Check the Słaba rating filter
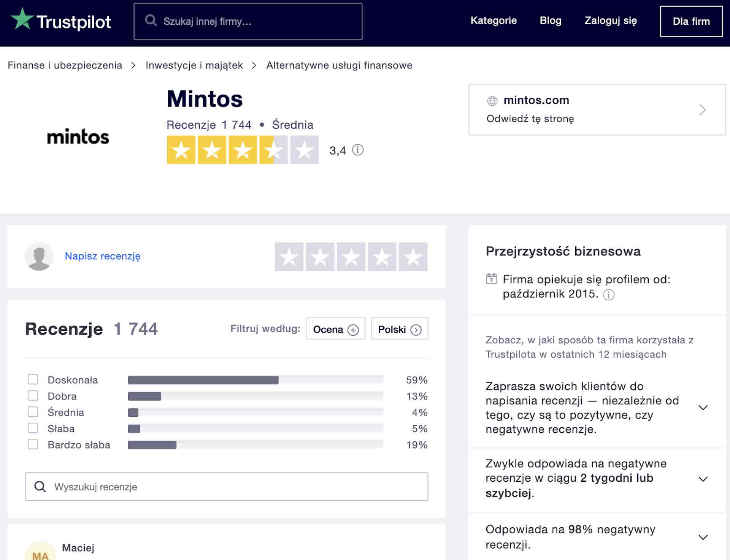Viewport: 730px width, 560px height. (x=33, y=428)
